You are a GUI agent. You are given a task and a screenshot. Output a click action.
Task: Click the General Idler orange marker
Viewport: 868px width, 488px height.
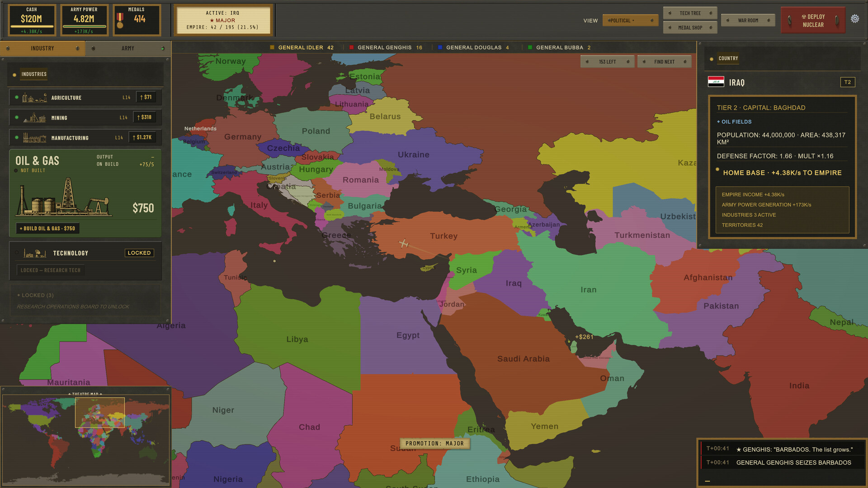[x=272, y=47]
